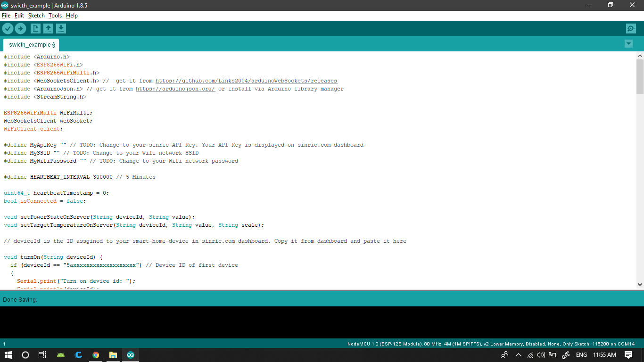
Task: Open the File menu
Action: 6,16
